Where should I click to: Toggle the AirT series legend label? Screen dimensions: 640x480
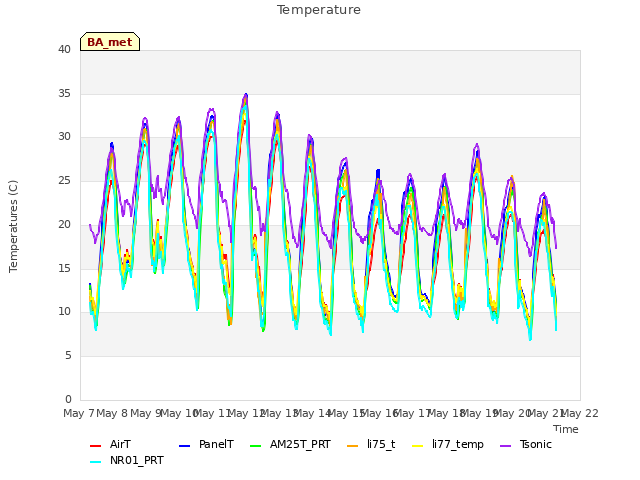click(120, 444)
